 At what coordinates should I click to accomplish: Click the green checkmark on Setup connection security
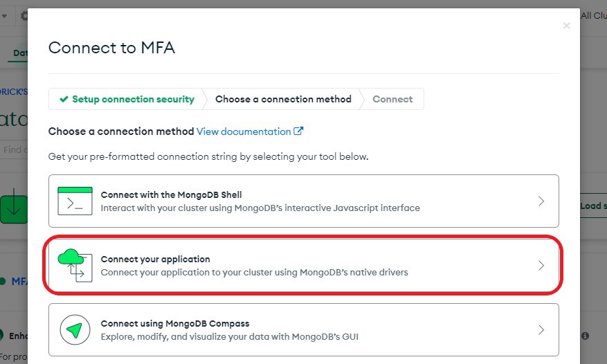pyautogui.click(x=64, y=99)
